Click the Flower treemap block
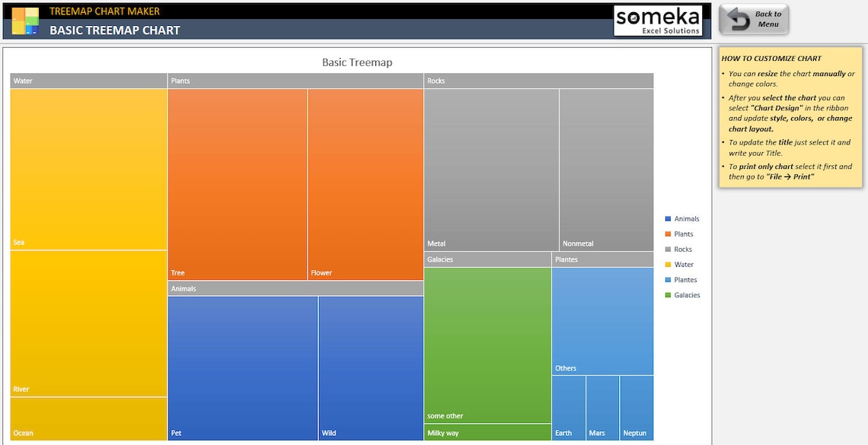The width and height of the screenshot is (868, 445). [x=365, y=185]
